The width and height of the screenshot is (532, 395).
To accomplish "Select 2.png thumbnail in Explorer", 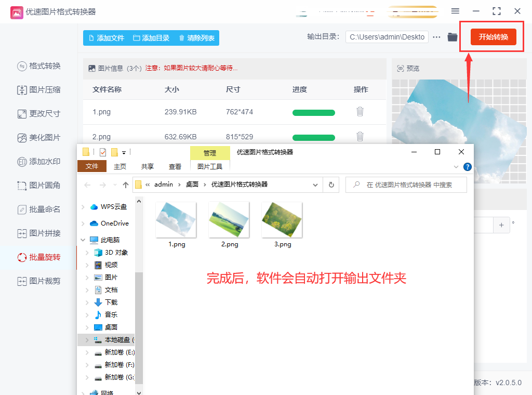I will [229, 219].
